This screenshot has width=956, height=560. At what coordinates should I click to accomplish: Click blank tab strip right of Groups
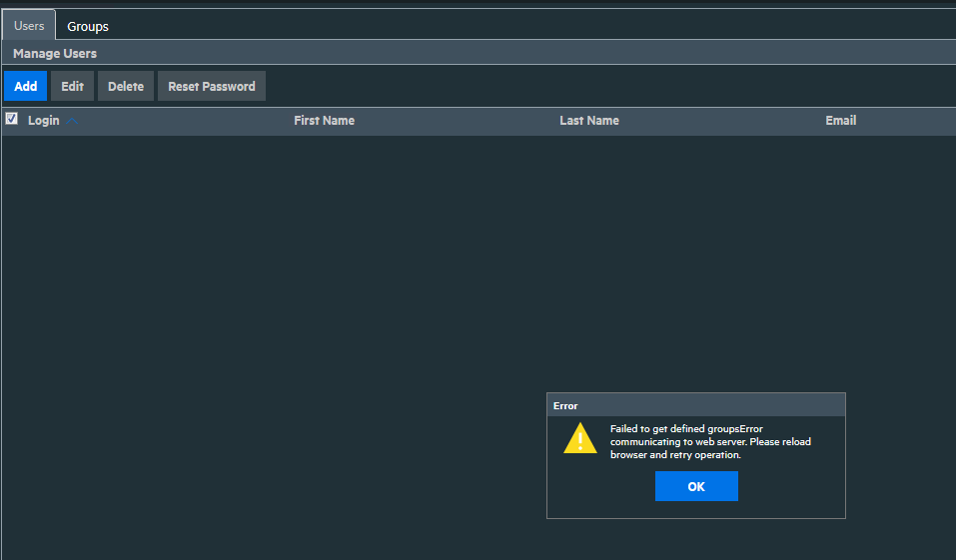pos(499,26)
